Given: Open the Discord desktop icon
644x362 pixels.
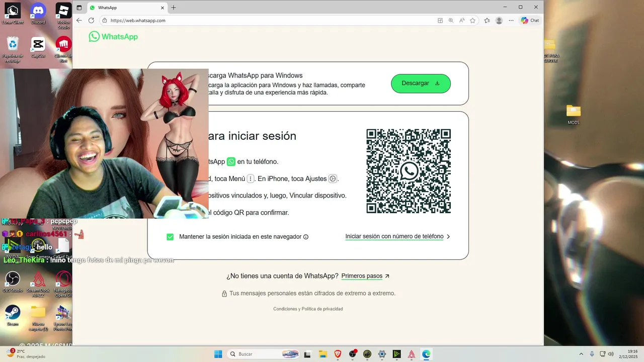Looking at the screenshot, I should (38, 14).
